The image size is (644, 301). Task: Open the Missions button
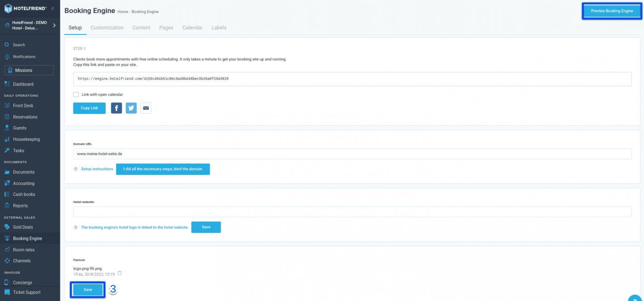29,70
